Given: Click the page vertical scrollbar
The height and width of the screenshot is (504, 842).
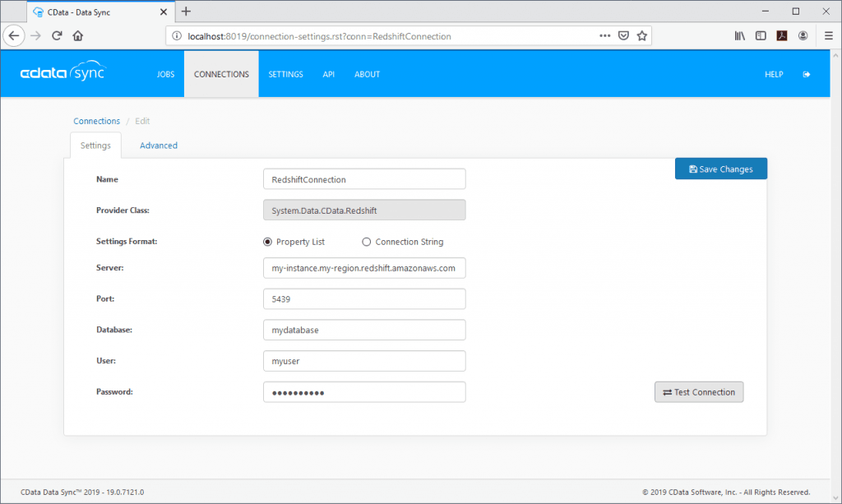Looking at the screenshot, I should [835, 276].
